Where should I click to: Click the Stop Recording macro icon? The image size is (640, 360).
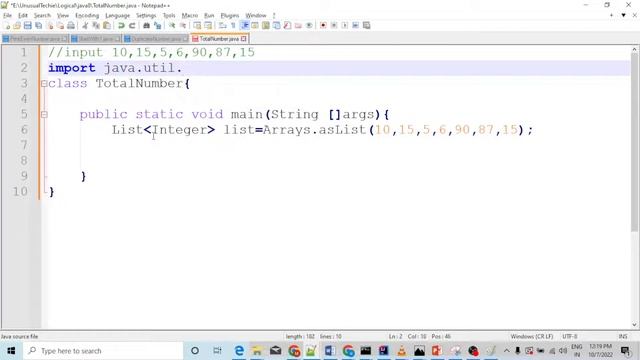coord(334,25)
